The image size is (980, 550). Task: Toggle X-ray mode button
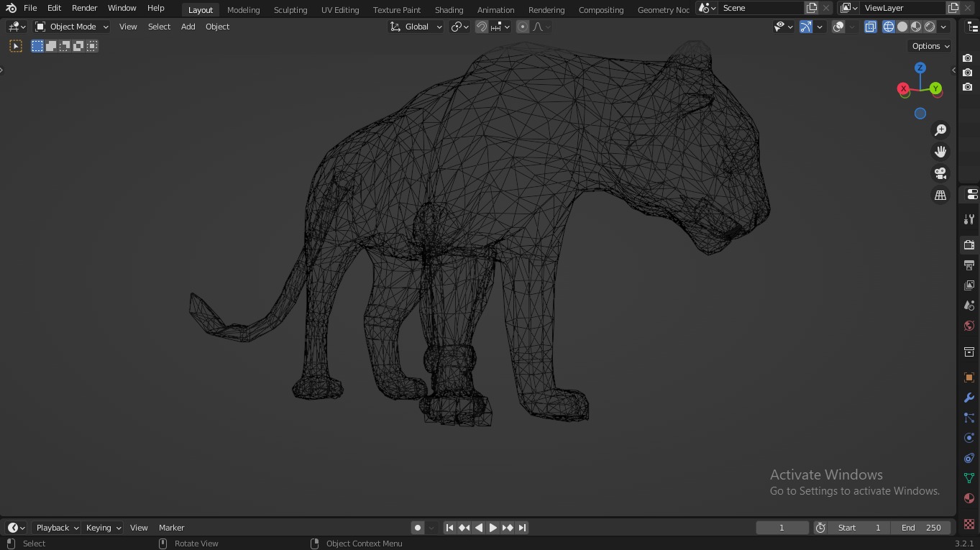coord(870,27)
